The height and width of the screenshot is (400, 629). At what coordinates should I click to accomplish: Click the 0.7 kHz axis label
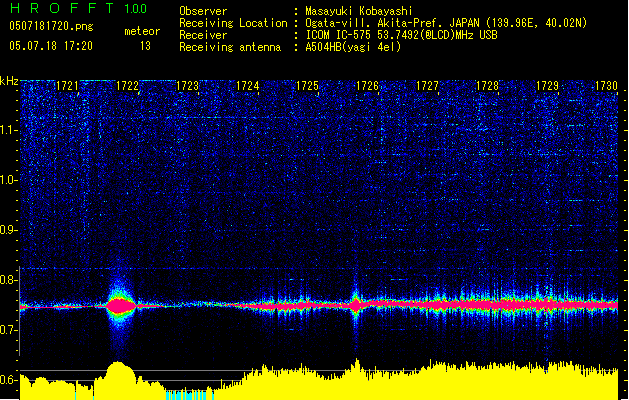(8, 330)
